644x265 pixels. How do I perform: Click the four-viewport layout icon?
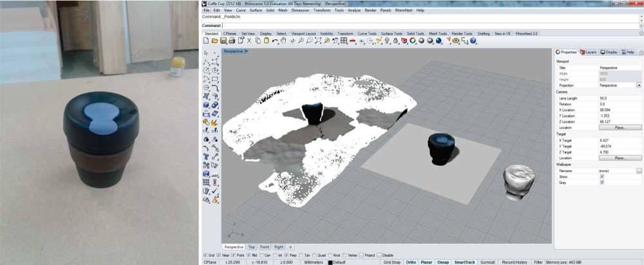(x=344, y=41)
